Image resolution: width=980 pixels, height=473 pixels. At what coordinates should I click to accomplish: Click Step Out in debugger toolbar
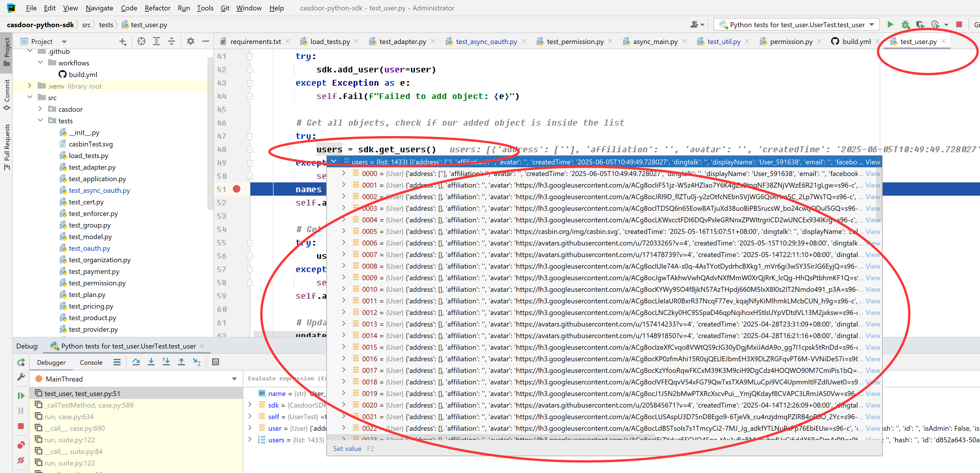(181, 362)
